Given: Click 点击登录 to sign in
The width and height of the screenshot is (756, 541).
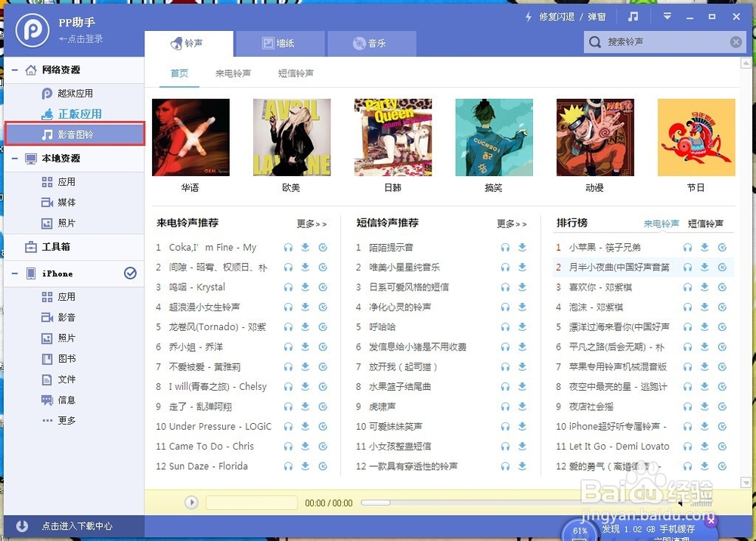Looking at the screenshot, I should [x=81, y=39].
